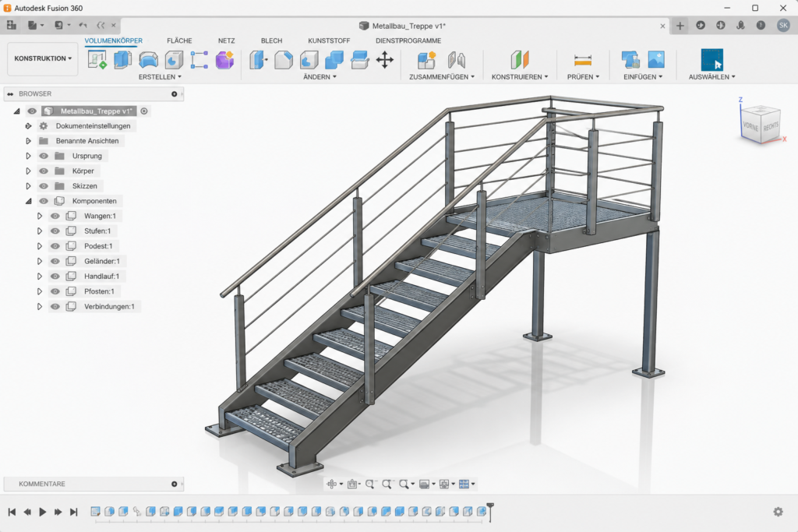Select the VOLUMENKÖRPER tab
The height and width of the screenshot is (532, 798).
click(x=114, y=41)
